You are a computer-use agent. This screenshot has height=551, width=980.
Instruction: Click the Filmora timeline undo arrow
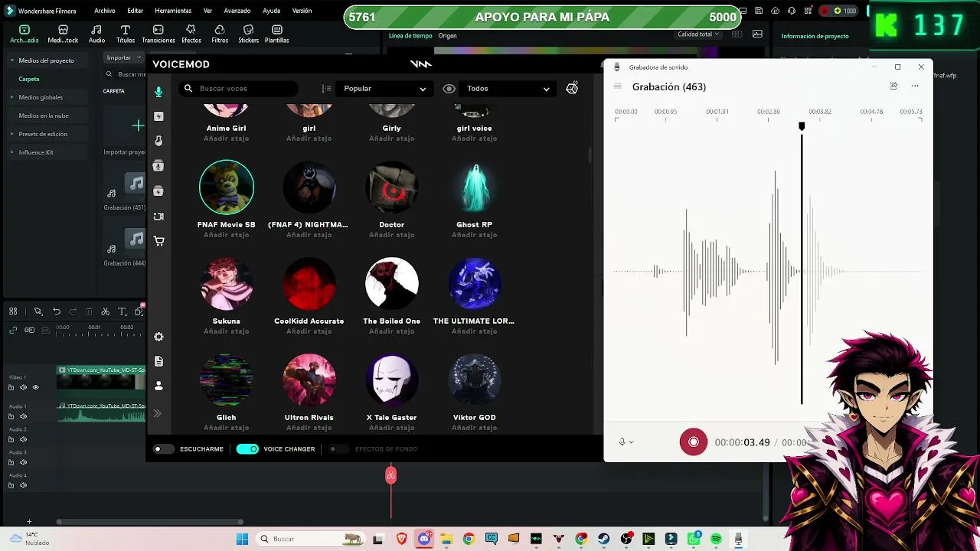(x=56, y=311)
